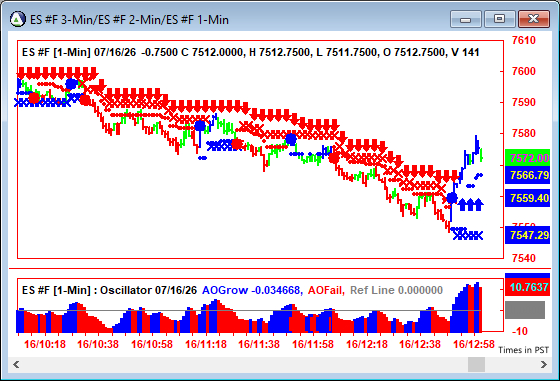The image size is (560, 381).
Task: Click the 16/11:18 time axis label
Action: 206,344
